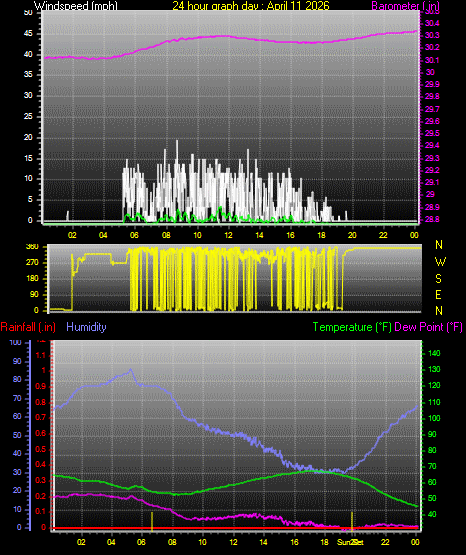Click the W compass letter
The image size is (466, 555).
[440, 262]
